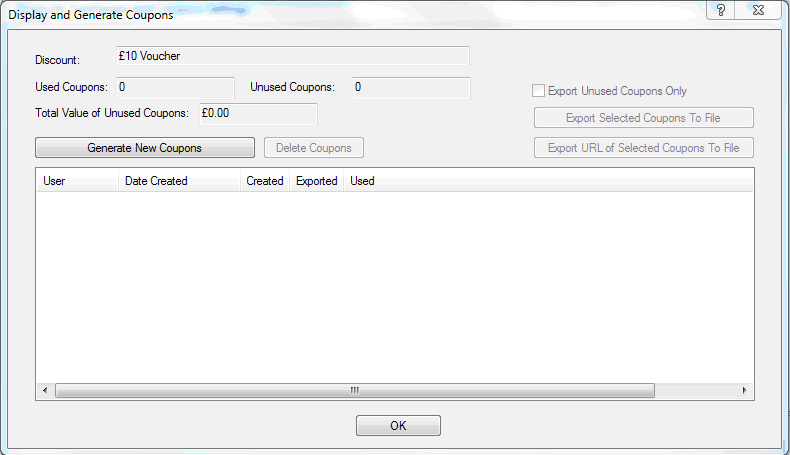Viewport: 790px width, 455px height.
Task: Confirm the dialog with OK
Action: (x=398, y=426)
